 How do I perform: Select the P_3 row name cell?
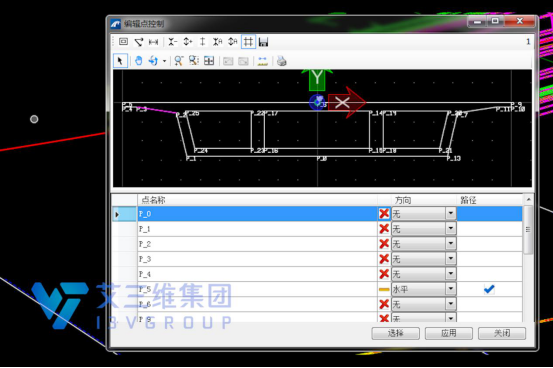257,259
